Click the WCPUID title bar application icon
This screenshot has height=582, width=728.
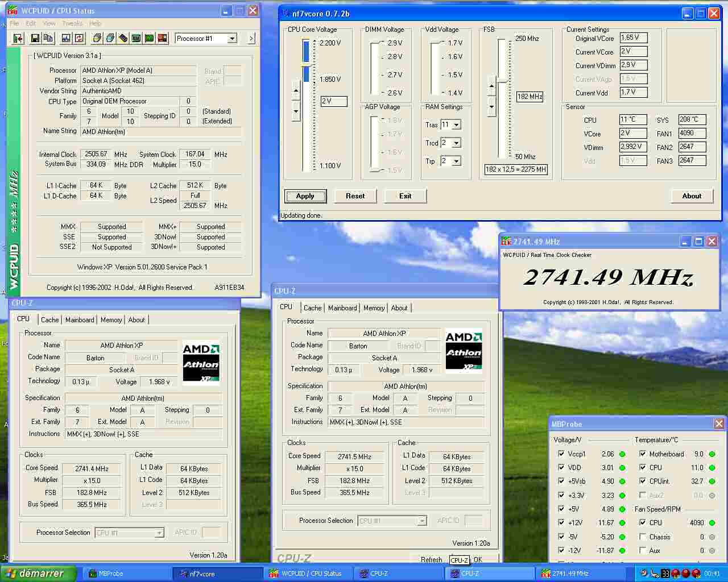click(x=13, y=10)
